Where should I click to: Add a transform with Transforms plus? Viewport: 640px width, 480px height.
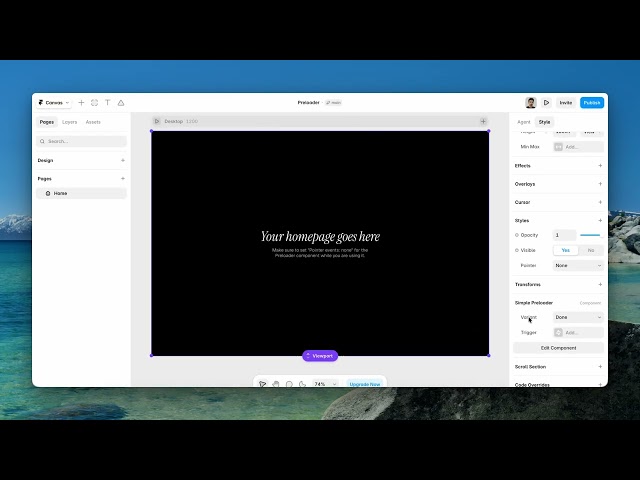coord(600,284)
